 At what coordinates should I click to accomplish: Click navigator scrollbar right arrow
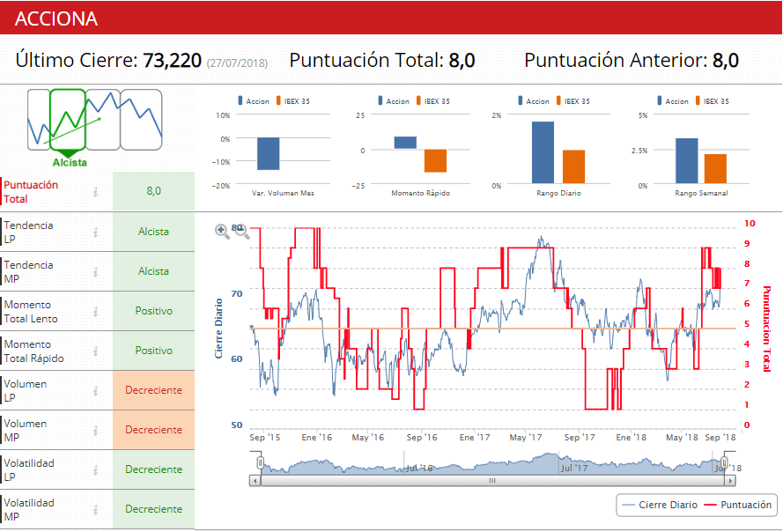coord(730,481)
